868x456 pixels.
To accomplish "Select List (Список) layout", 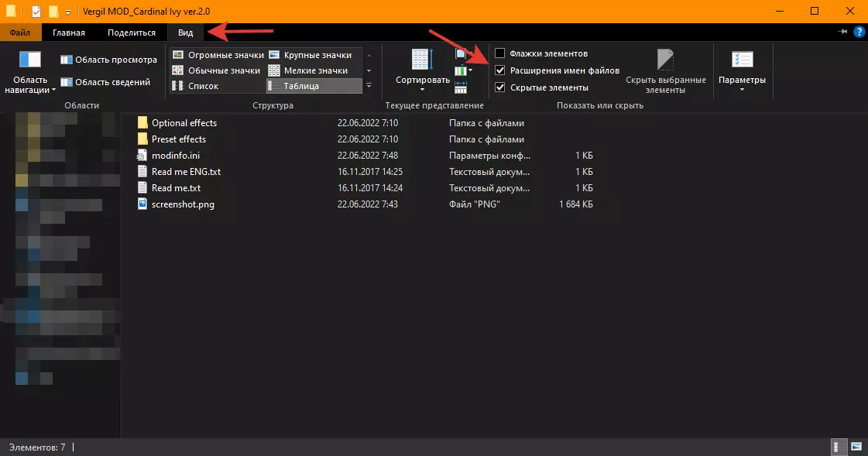I will click(195, 86).
